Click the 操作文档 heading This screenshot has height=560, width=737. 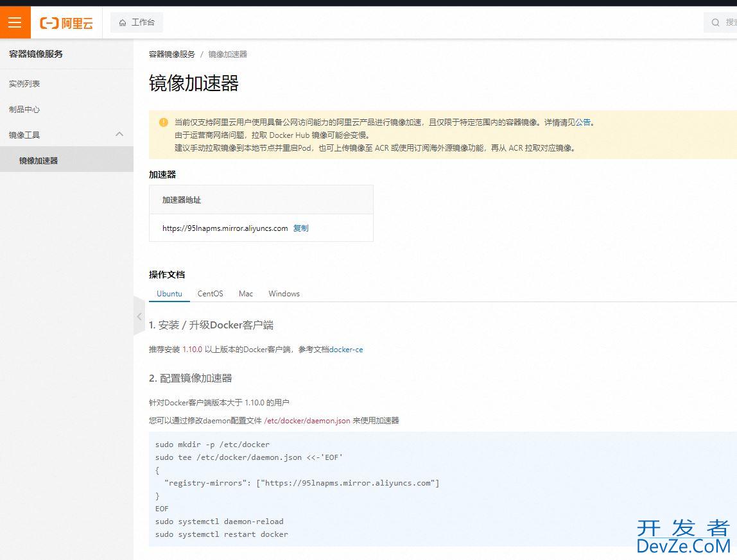pyautogui.click(x=167, y=275)
